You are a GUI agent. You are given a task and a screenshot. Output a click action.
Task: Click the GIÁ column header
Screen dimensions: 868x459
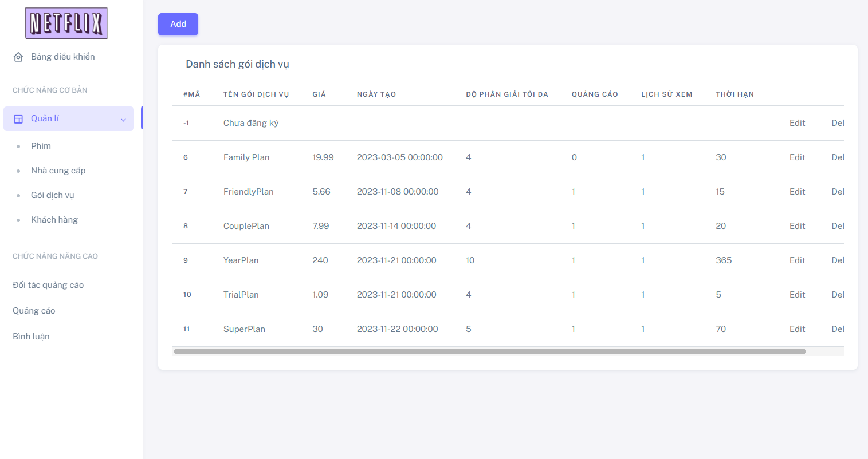point(319,94)
